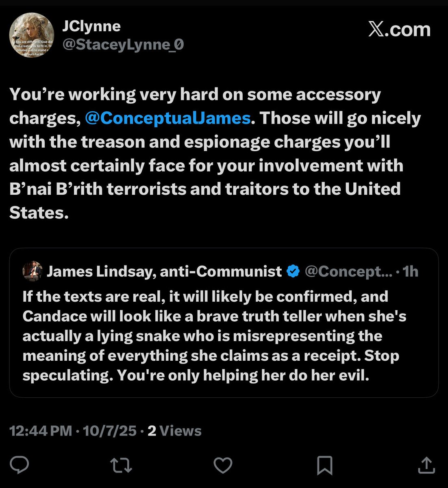
Task: Repost this tweet with the retweet icon
Action: (x=121, y=465)
